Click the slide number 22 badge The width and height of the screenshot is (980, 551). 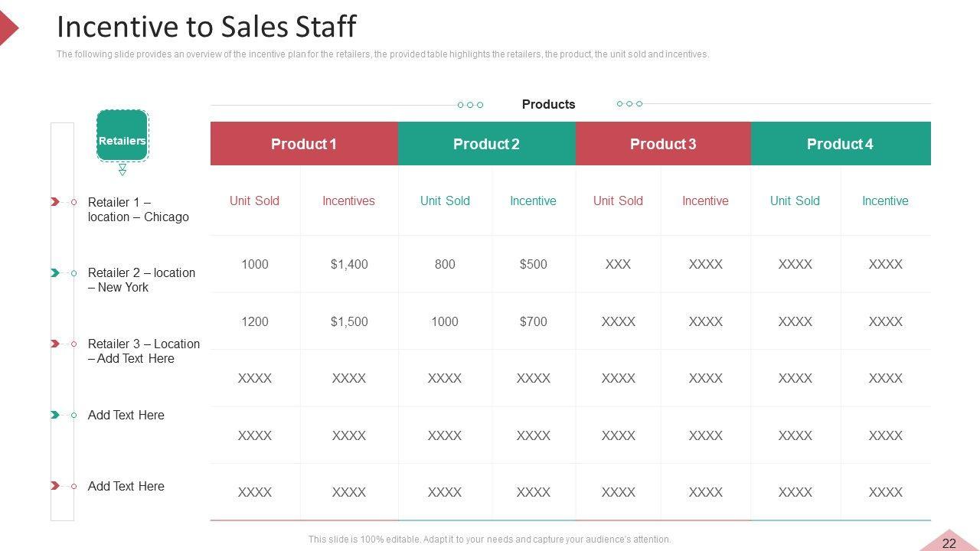[949, 543]
